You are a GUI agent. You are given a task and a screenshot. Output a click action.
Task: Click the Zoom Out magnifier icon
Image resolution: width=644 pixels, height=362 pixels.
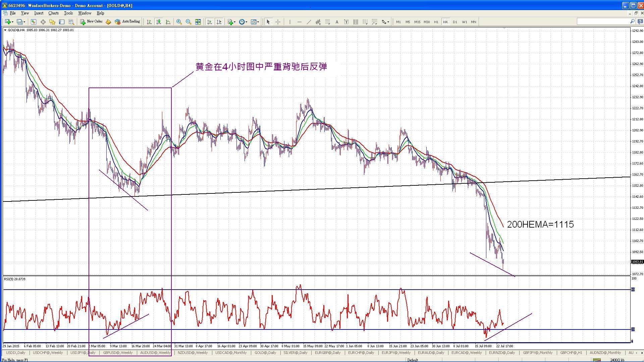pyautogui.click(x=189, y=22)
